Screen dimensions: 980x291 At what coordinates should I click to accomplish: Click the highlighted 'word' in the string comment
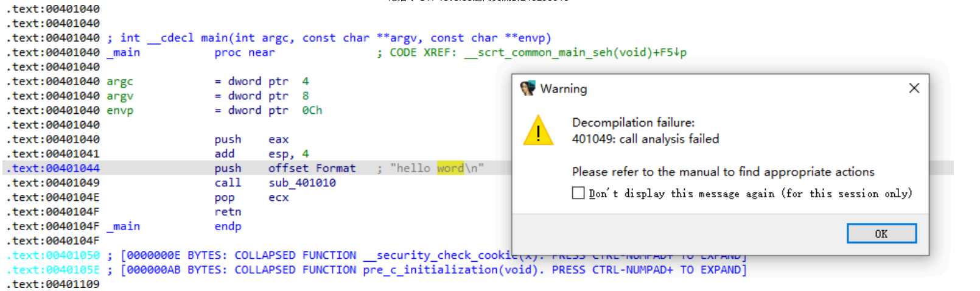coord(450,168)
